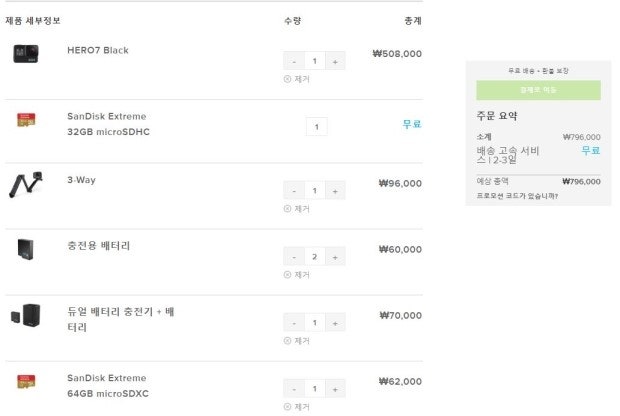Image resolution: width=620 pixels, height=416 pixels.
Task: Click the 3-Way grip product image
Action: tap(26, 186)
